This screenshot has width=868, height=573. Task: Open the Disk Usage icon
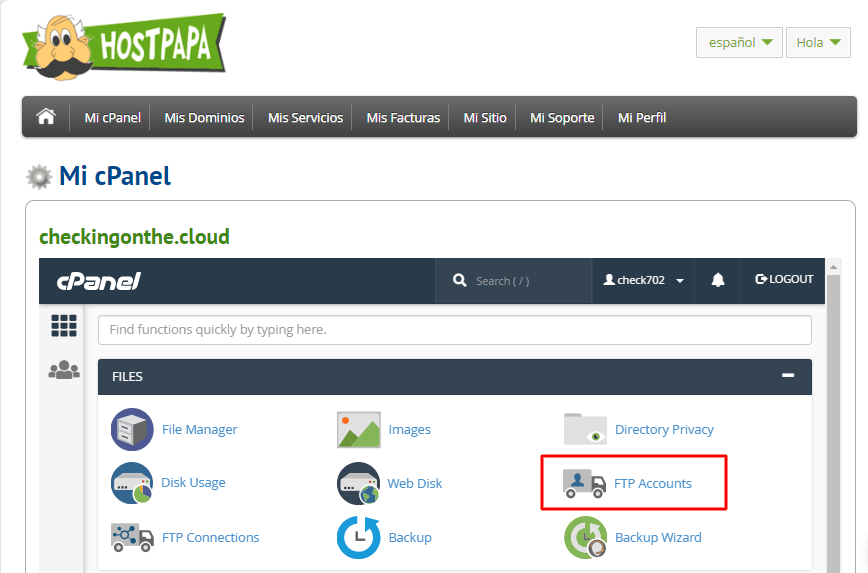(x=132, y=483)
